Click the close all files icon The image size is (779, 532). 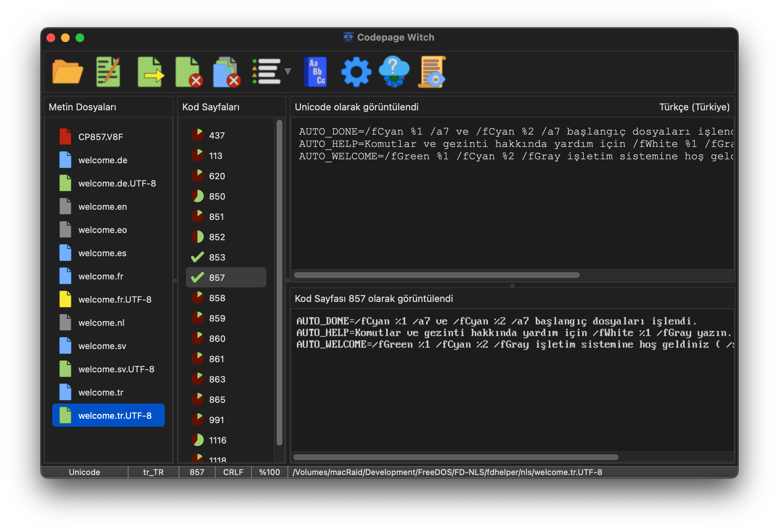coord(227,72)
